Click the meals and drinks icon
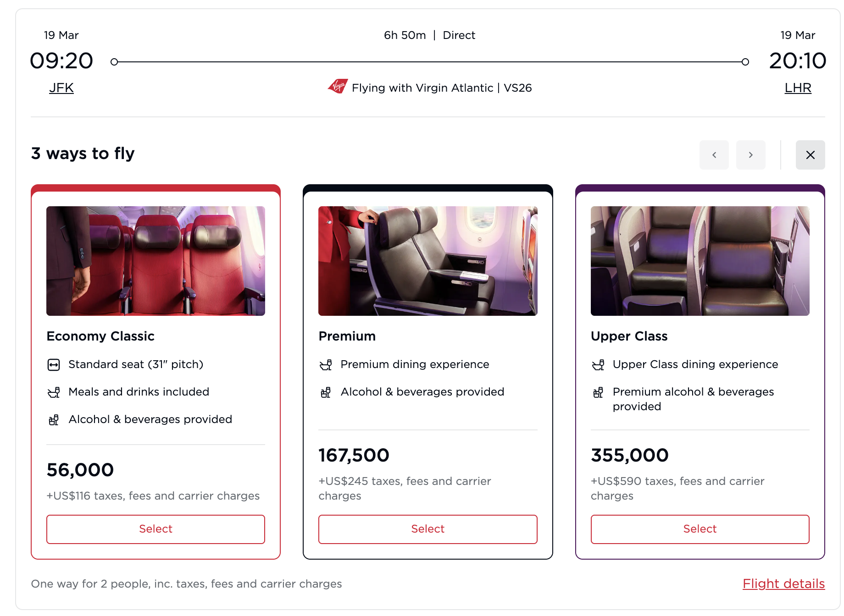 pos(54,392)
